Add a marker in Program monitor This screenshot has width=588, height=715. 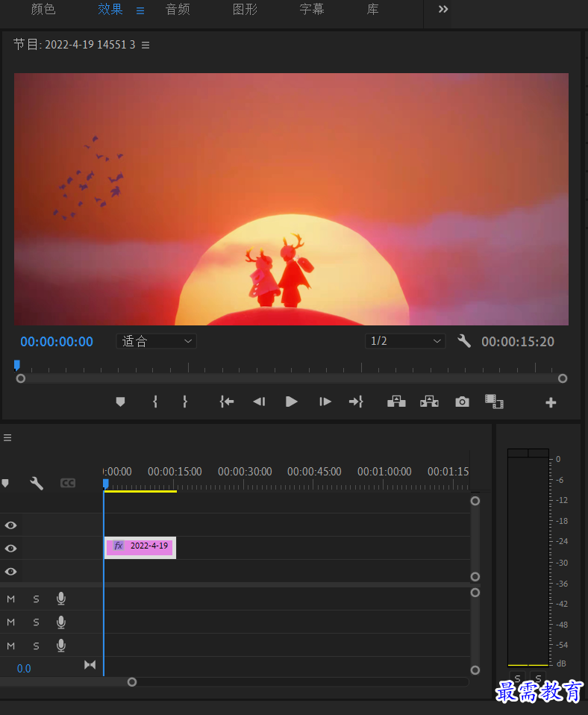pyautogui.click(x=120, y=402)
